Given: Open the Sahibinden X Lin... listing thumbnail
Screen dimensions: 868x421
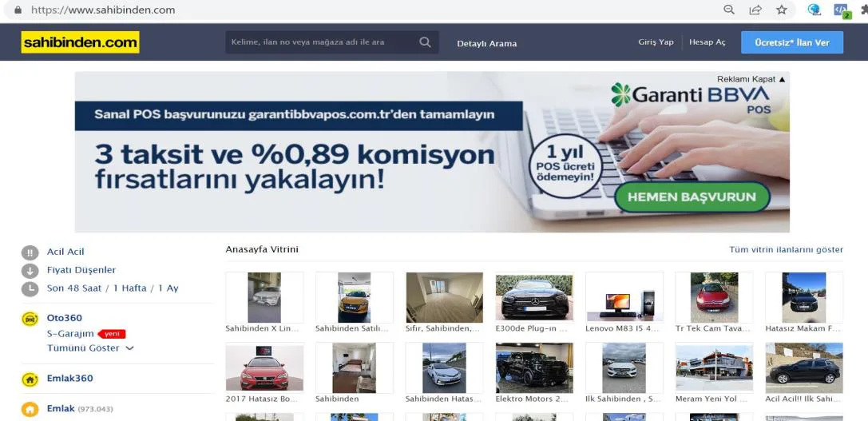Looking at the screenshot, I should point(264,297).
